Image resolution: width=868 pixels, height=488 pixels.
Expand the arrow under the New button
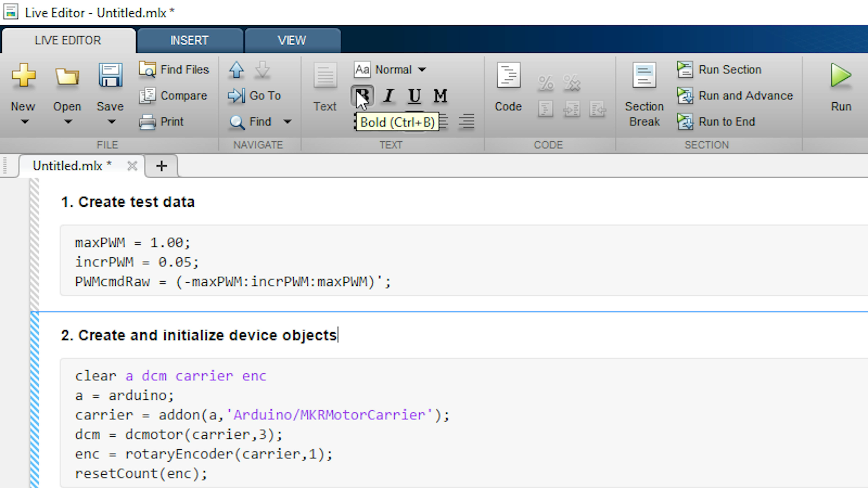coord(25,122)
